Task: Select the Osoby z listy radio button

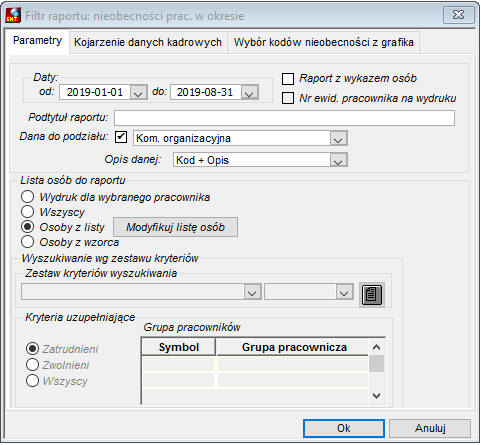Action: (x=27, y=227)
